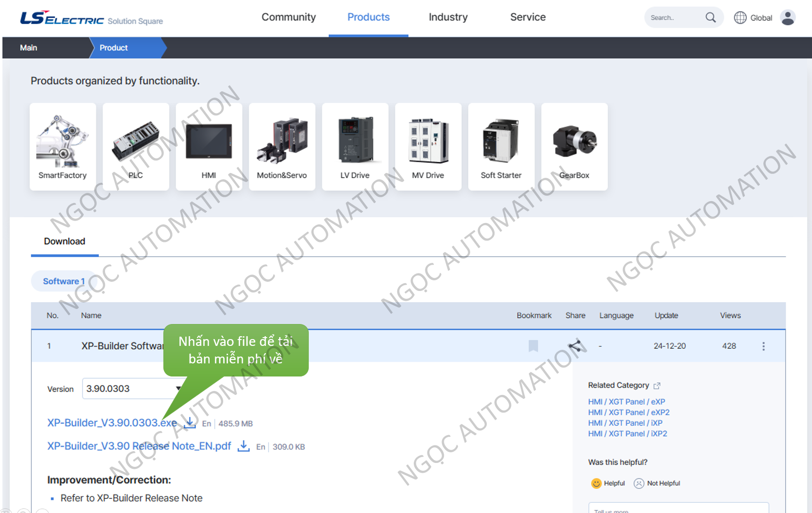Open the Global language selector
812x513 pixels.
pos(753,17)
